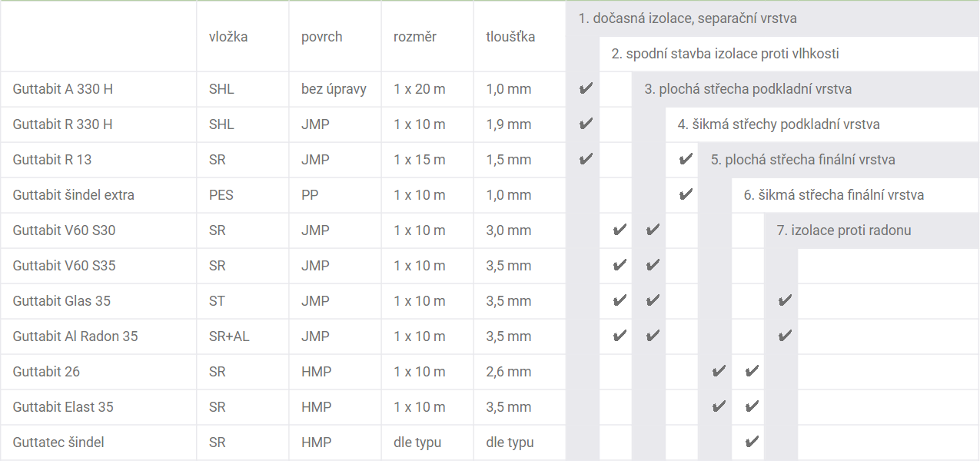Click the "Guttabit Al Radon 35" product name
Screen dimensions: 980x464
tap(75, 336)
